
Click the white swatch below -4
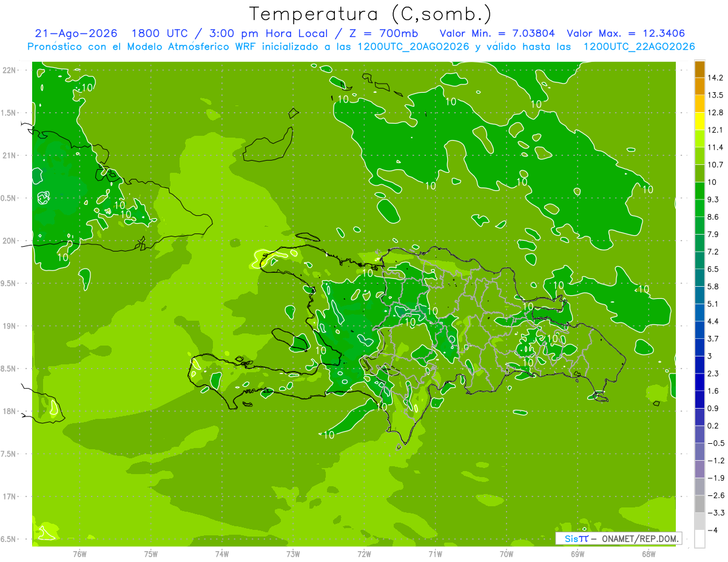(699, 538)
